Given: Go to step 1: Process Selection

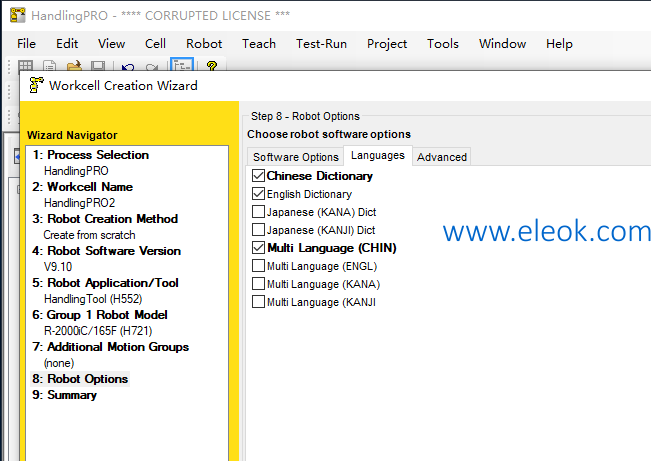Looking at the screenshot, I should (x=91, y=154).
